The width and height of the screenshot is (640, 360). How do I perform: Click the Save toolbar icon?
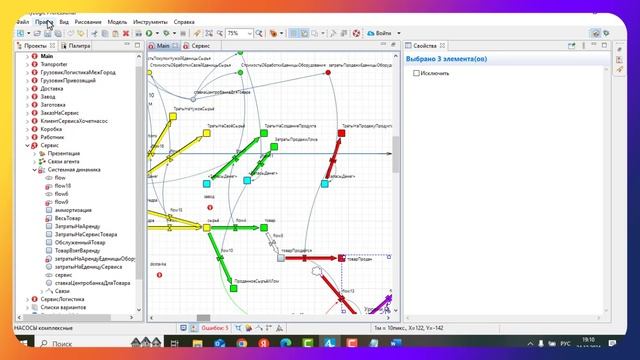click(48, 33)
